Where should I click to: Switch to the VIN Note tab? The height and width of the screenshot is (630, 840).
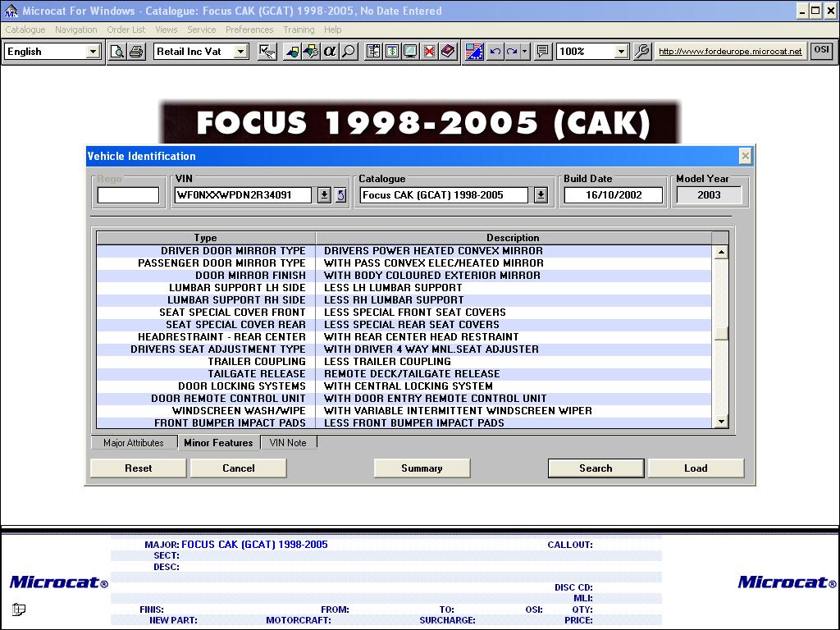[x=288, y=443]
